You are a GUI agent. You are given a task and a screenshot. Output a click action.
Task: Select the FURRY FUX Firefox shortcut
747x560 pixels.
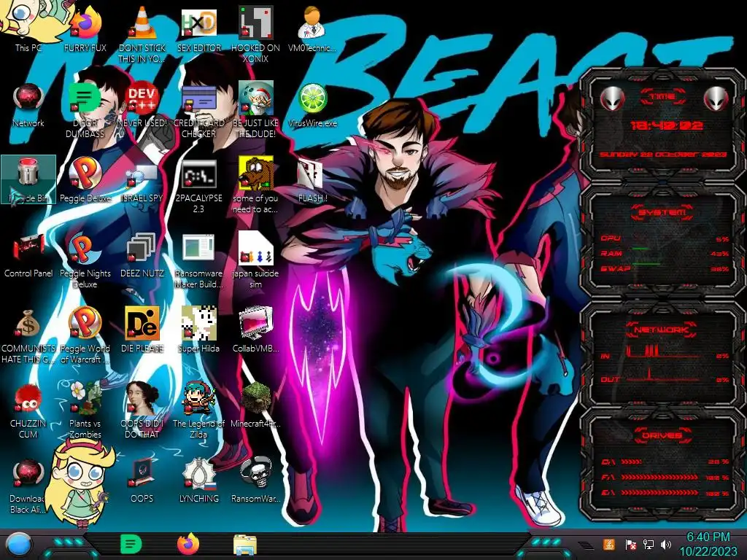point(85,28)
